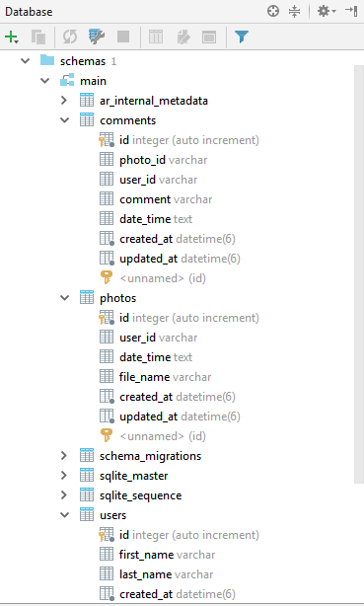Image resolution: width=364 pixels, height=606 pixels.
Task: Click the Refresh/Synchronize toolbar icon
Action: [70, 38]
